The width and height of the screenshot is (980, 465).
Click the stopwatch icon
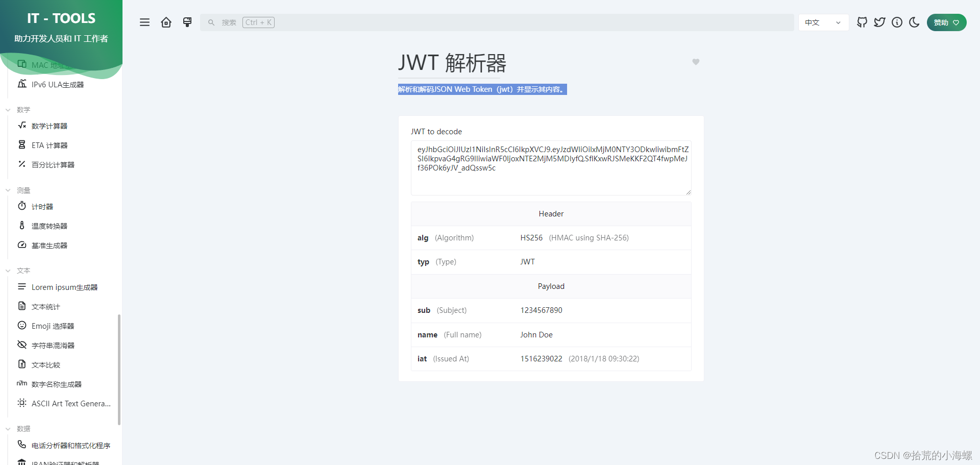(x=22, y=206)
